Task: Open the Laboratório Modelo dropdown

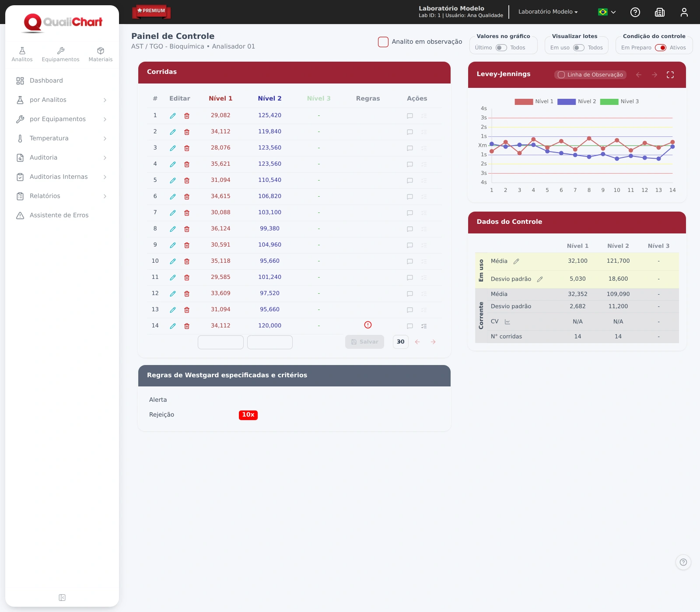Action: pos(548,12)
